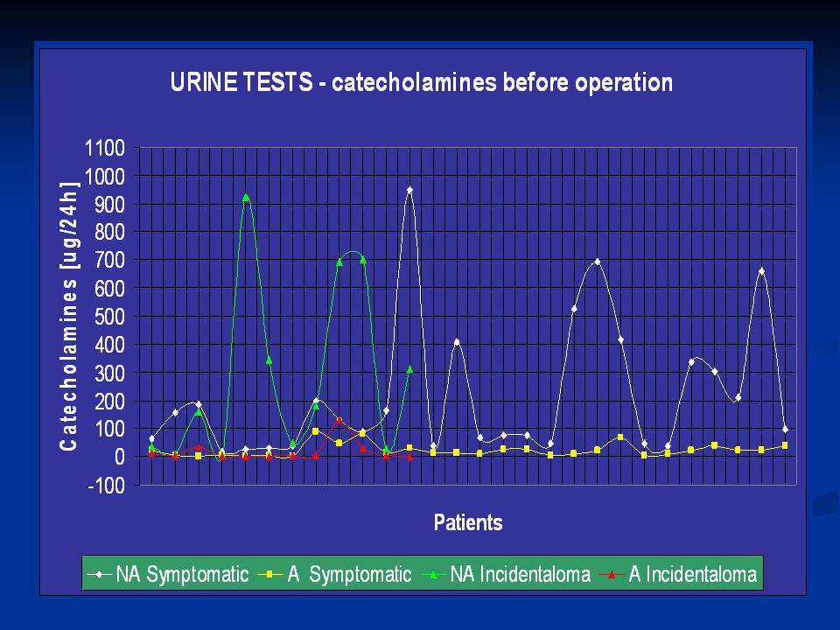Image resolution: width=840 pixels, height=630 pixels.
Task: Click the y-axis value -100
Action: pyautogui.click(x=106, y=486)
